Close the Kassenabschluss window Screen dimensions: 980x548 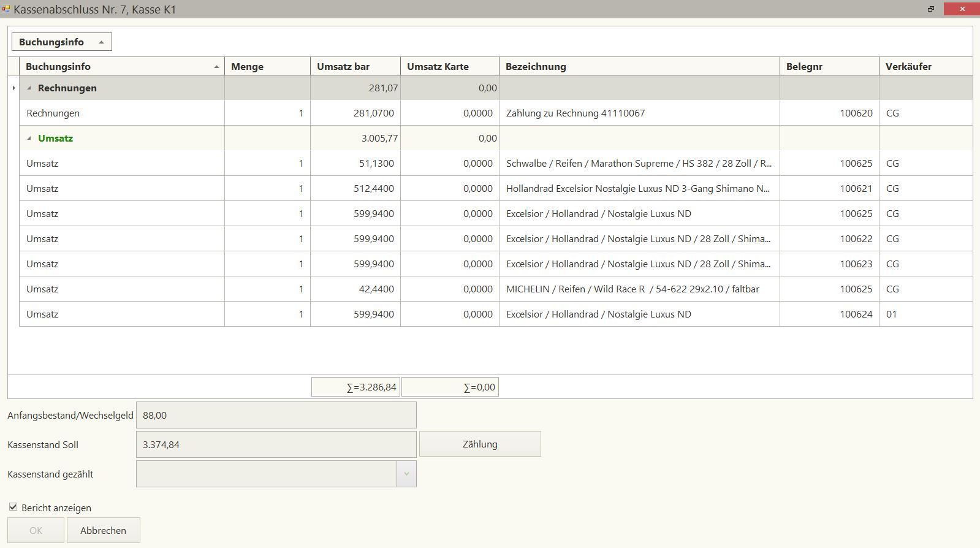pos(962,9)
